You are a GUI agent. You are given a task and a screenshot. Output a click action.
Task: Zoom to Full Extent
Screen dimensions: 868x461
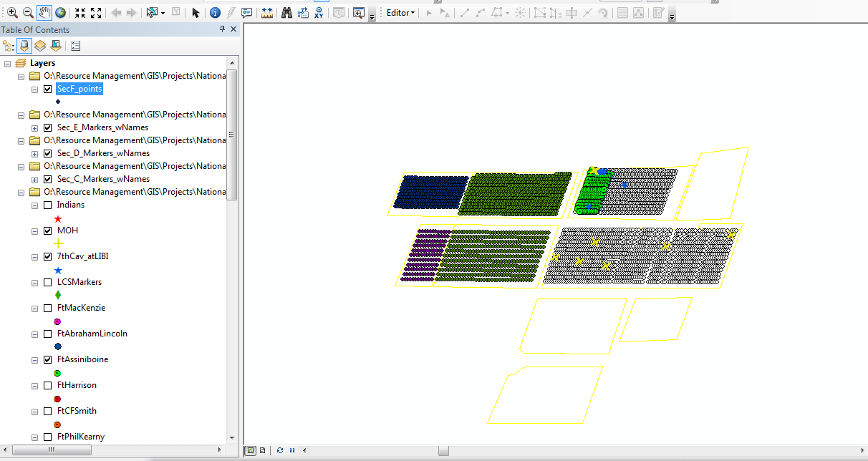coord(60,11)
